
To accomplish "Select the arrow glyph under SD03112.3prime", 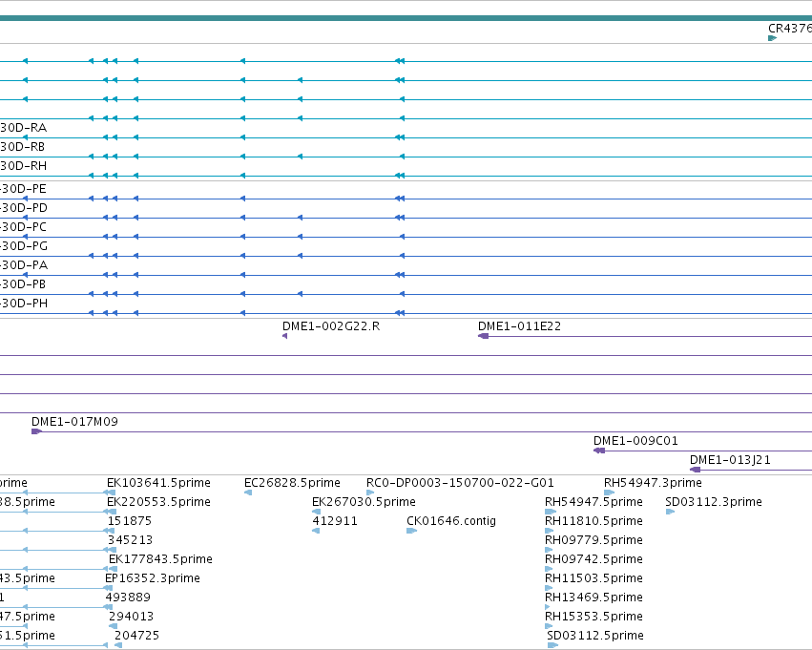I will [x=670, y=512].
